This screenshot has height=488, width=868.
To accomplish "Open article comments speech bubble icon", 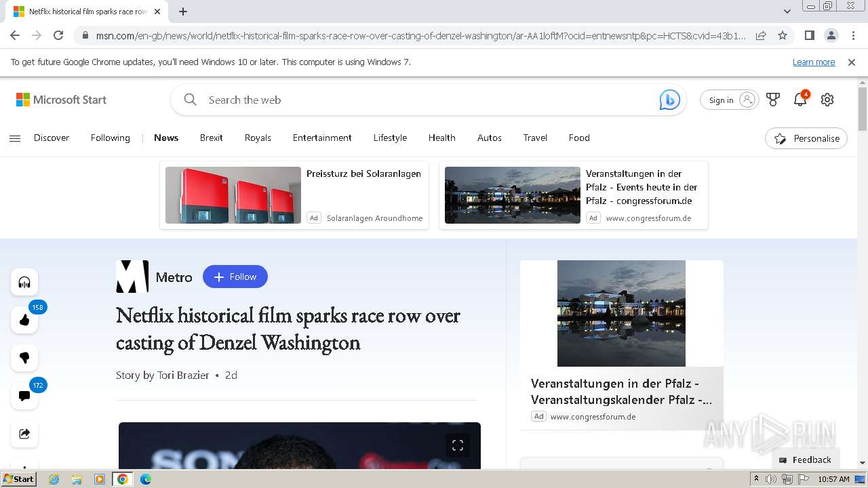I will point(24,396).
